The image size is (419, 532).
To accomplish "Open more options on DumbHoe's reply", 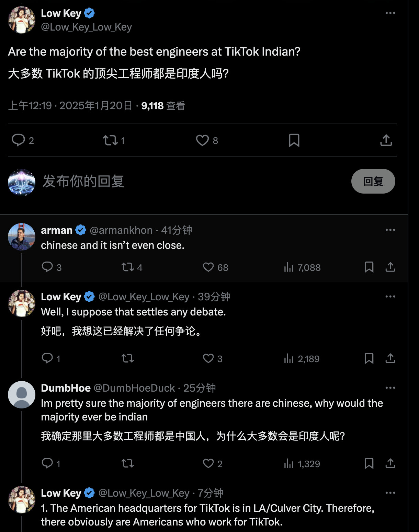I will point(390,388).
